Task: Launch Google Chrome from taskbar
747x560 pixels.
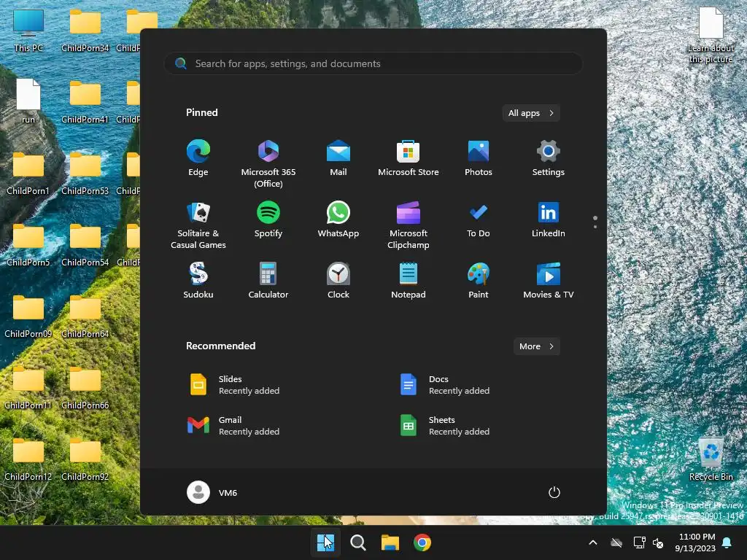Action: coord(422,542)
